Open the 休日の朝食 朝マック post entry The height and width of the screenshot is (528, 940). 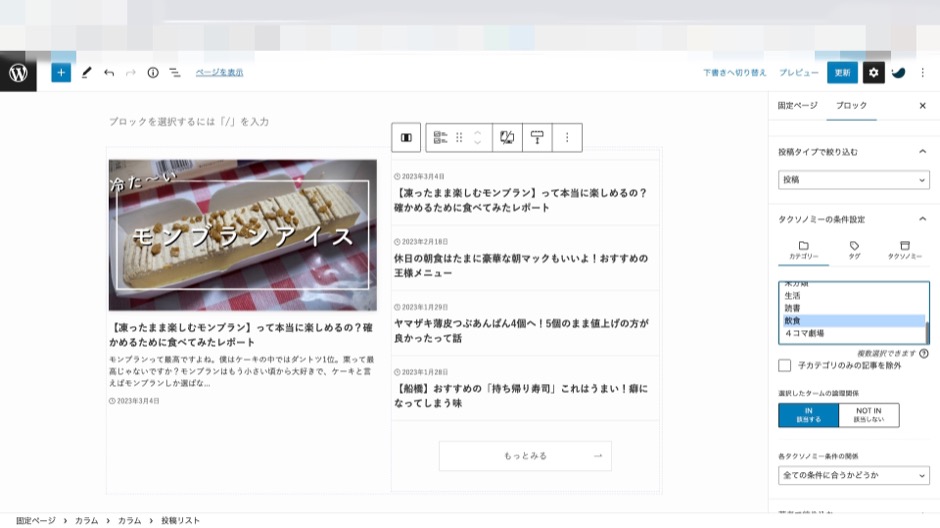click(525, 258)
